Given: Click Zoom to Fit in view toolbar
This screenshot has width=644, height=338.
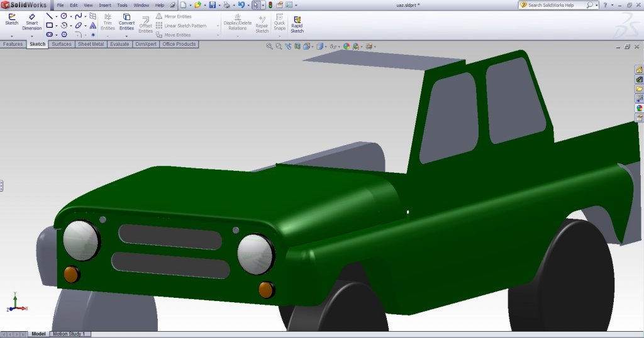Looking at the screenshot, I should click(x=270, y=46).
